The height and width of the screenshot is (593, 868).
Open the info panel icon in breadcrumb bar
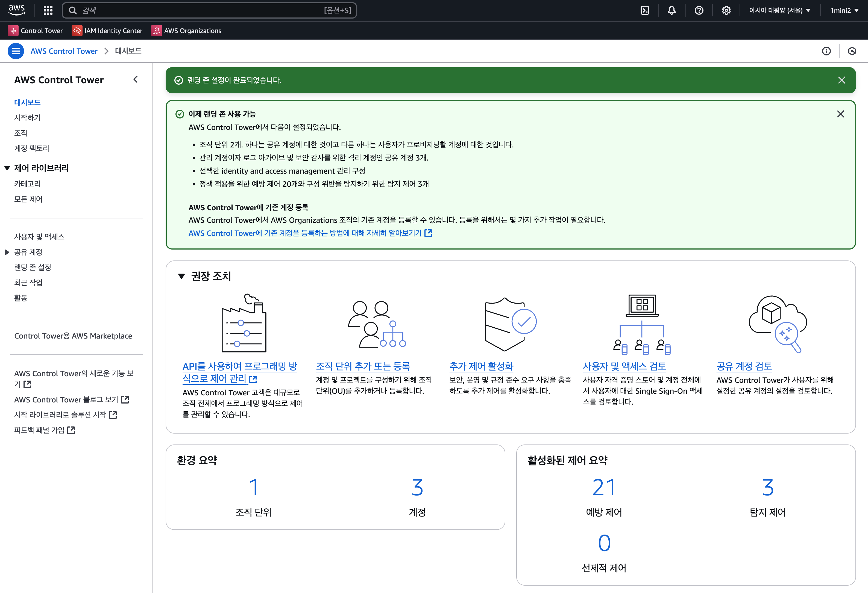pos(826,51)
